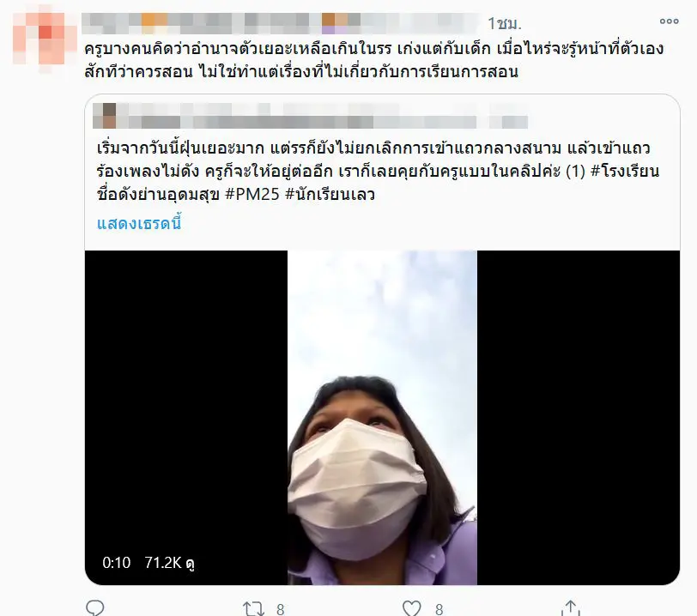Image resolution: width=697 pixels, height=616 pixels.
Task: Like the tweet with heart icon
Action: click(411, 608)
